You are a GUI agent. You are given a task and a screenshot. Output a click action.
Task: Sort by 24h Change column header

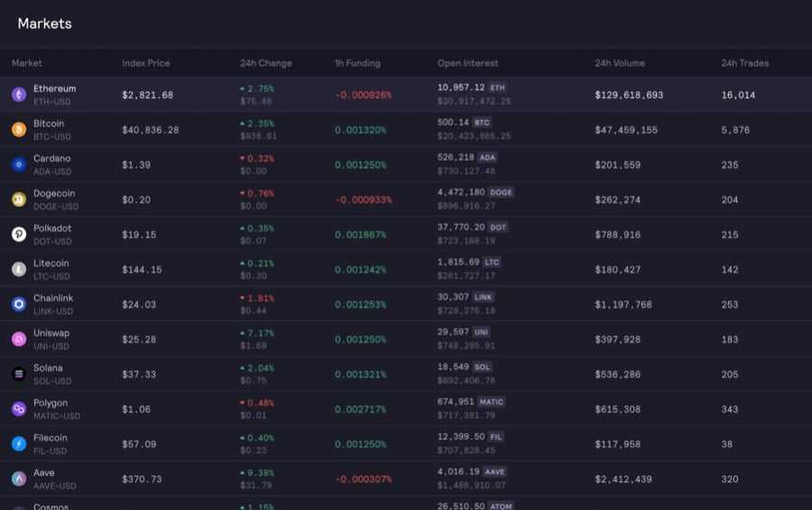(266, 63)
